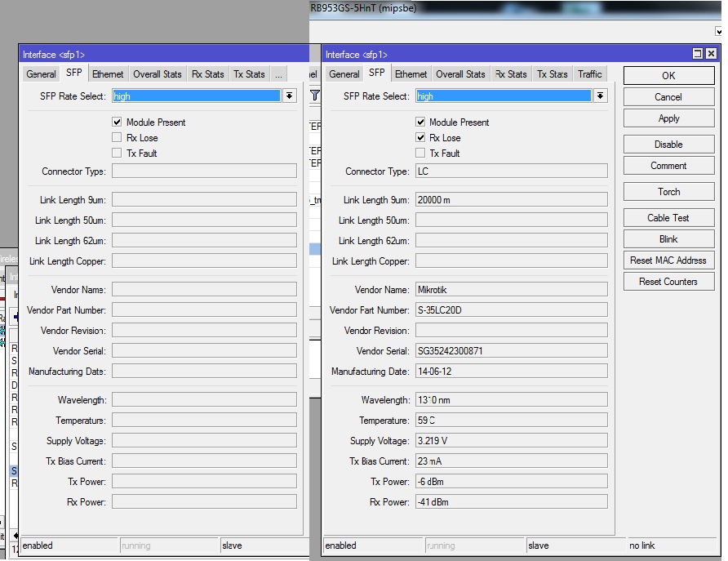This screenshot has width=728, height=561.
Task: Select SFP tab in right window
Action: tap(376, 73)
